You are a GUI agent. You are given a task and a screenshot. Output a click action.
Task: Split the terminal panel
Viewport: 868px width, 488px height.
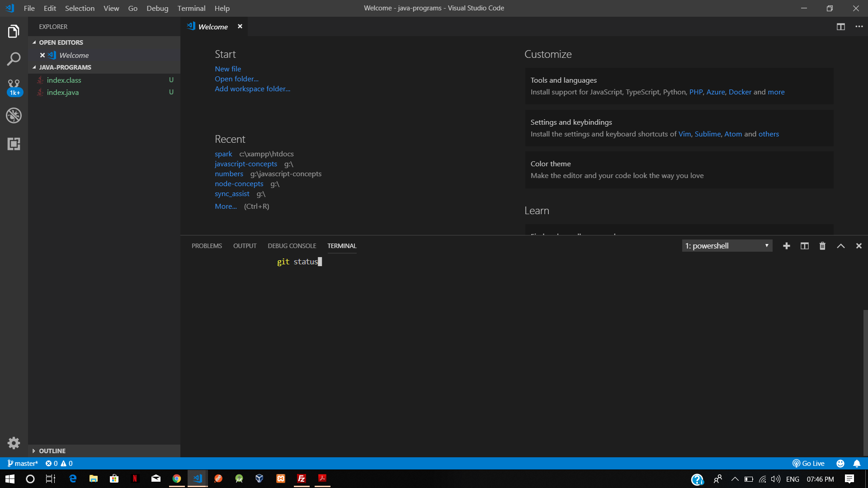point(805,246)
